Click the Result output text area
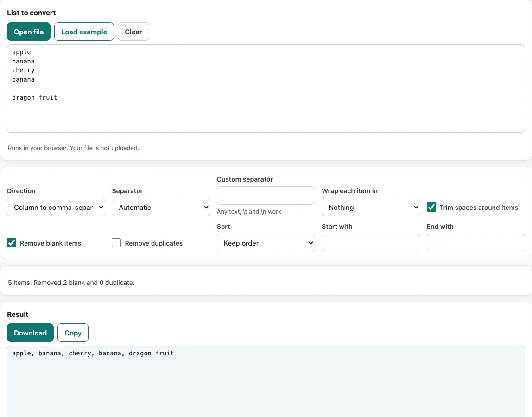 (266, 381)
